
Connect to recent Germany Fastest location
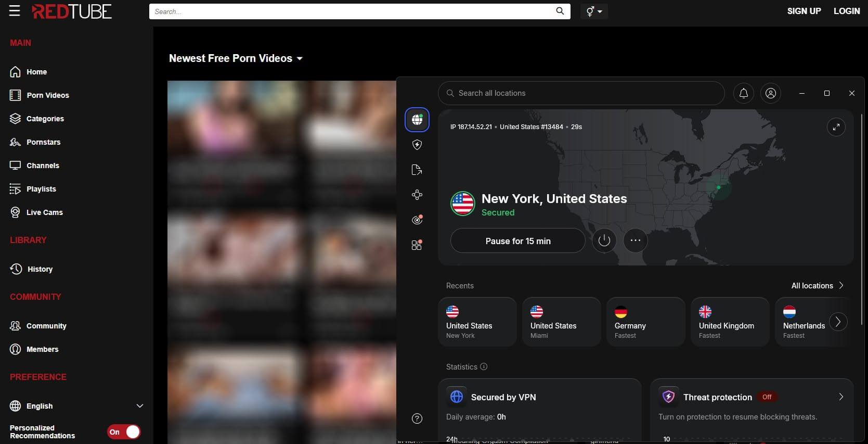click(646, 322)
